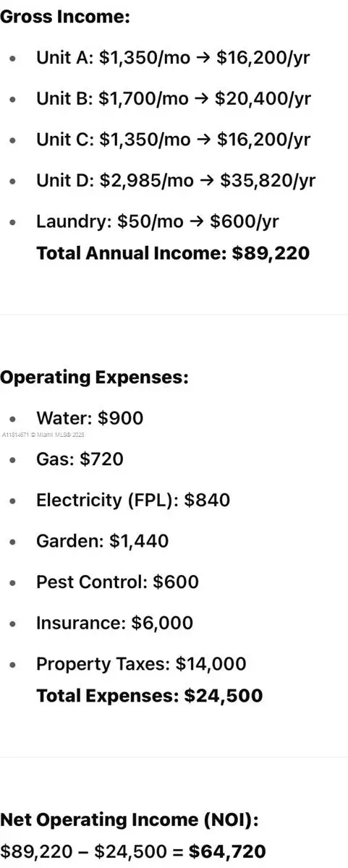This screenshot has height=868, width=348.
Task: Click the Unit C income entry
Action: coord(174,139)
